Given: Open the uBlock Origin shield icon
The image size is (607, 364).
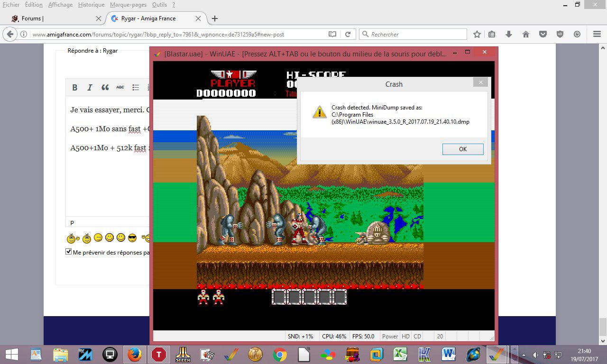Looking at the screenshot, I should (x=560, y=34).
